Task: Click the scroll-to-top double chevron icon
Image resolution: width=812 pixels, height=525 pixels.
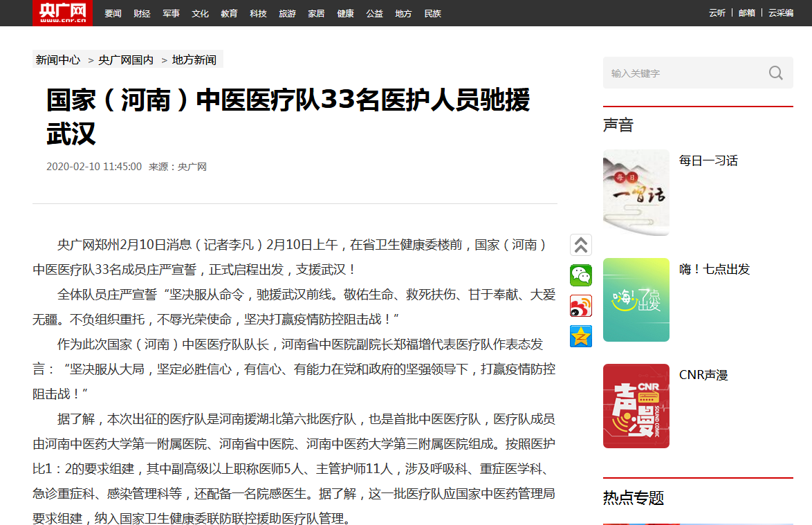Action: (x=581, y=245)
